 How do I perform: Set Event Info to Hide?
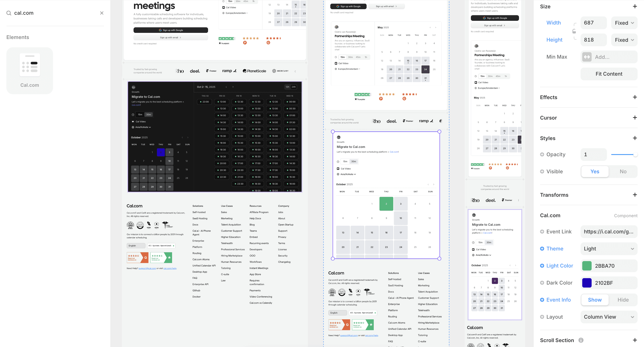tap(623, 300)
